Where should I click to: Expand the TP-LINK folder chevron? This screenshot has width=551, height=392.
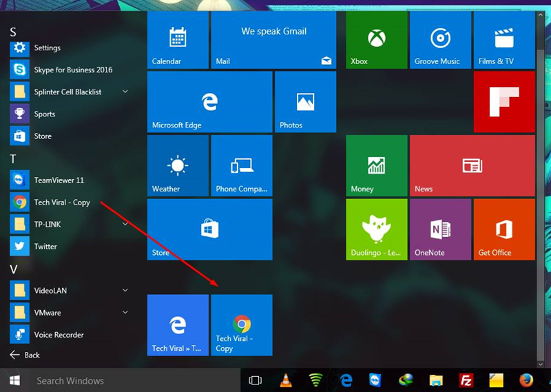coord(125,225)
